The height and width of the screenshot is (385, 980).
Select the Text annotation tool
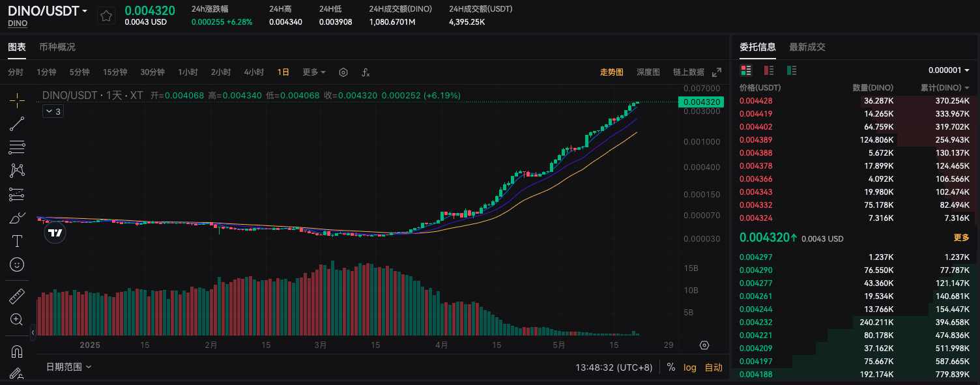(x=18, y=241)
